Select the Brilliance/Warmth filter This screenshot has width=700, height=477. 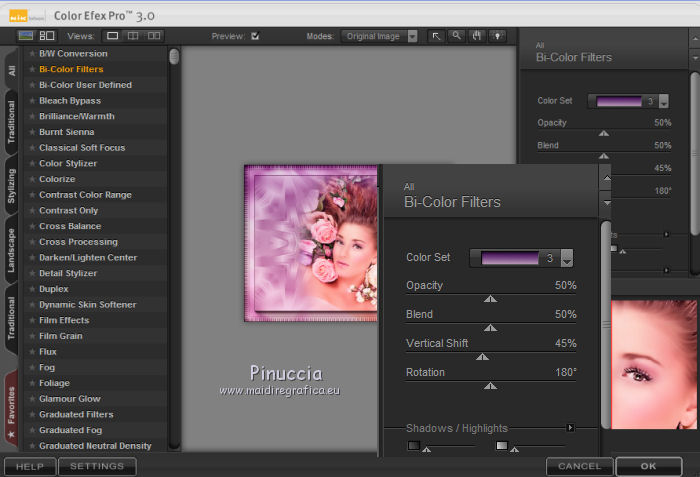(x=77, y=116)
